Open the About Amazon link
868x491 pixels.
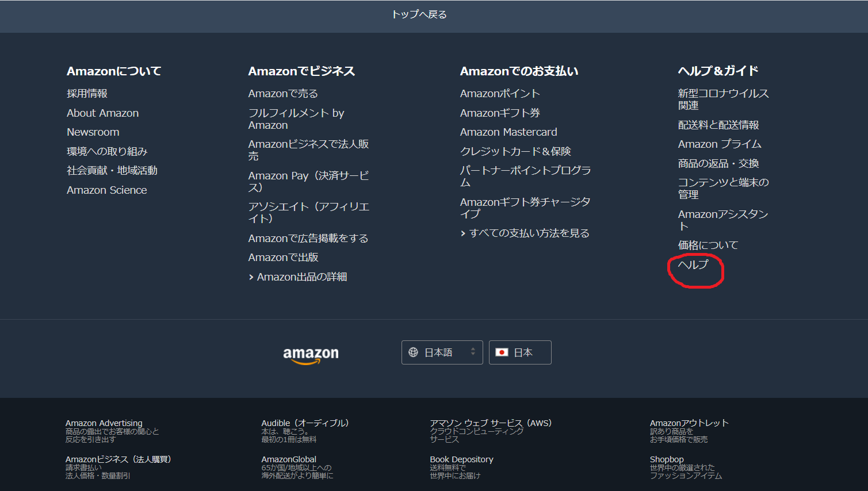(x=102, y=113)
